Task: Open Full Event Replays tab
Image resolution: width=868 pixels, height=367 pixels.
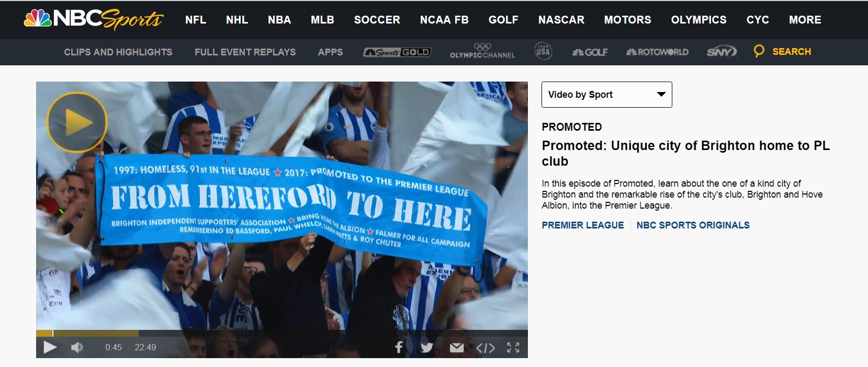Action: point(245,52)
